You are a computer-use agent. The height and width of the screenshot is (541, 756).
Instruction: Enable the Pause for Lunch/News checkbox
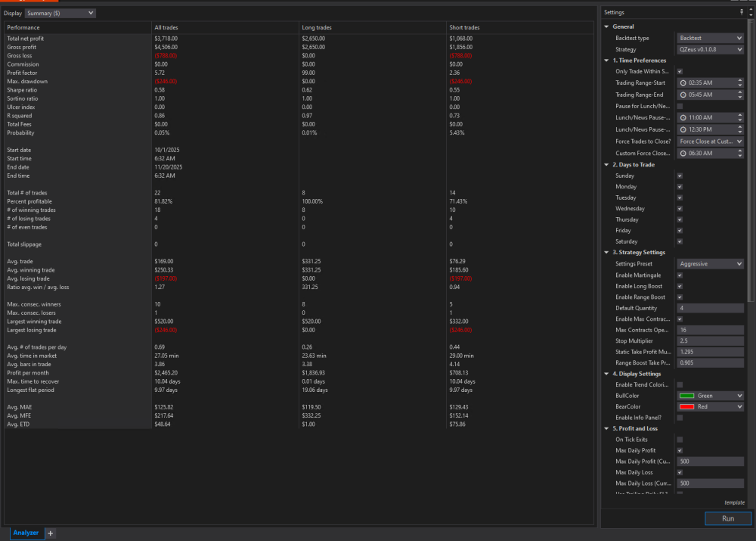coord(680,107)
